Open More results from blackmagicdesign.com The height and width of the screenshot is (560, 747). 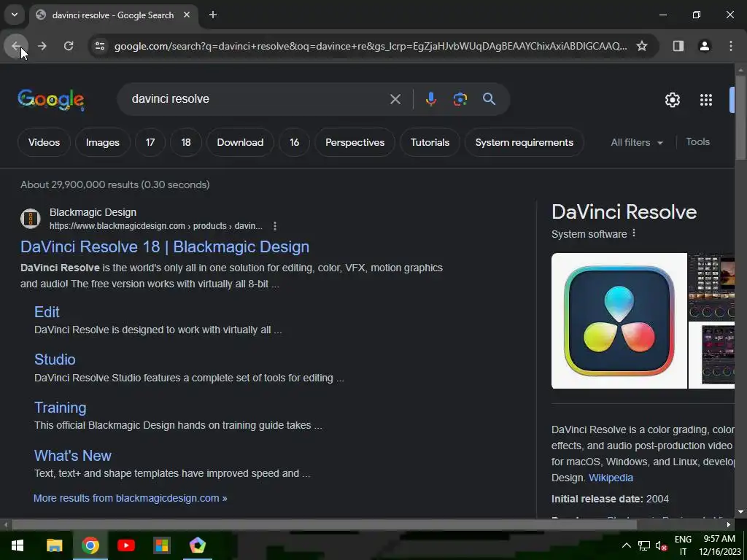[130, 498]
